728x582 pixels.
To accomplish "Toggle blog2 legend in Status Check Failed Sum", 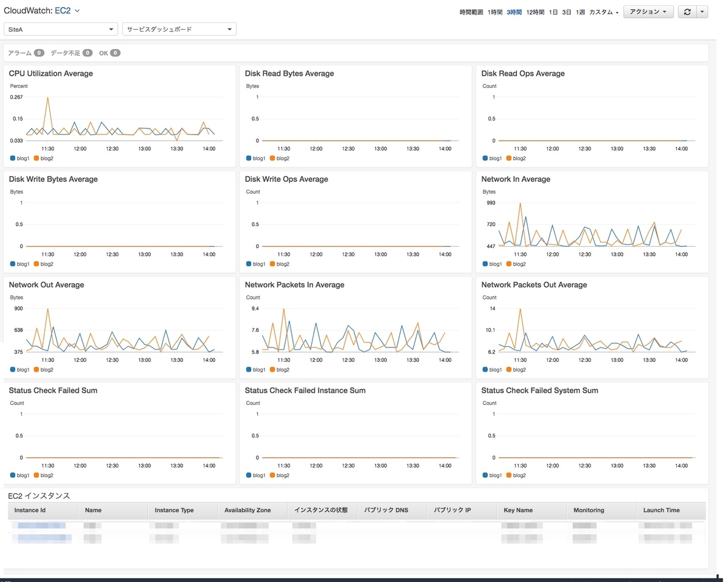I will tap(44, 475).
